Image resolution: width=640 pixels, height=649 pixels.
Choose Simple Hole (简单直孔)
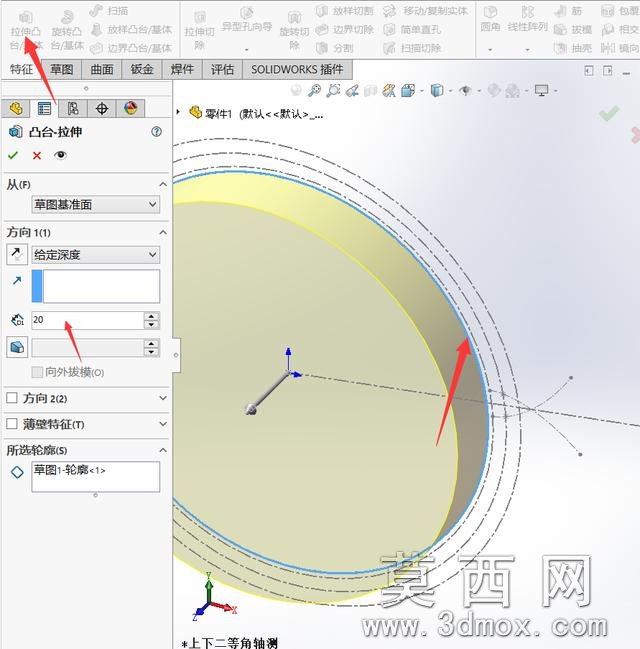(412, 29)
